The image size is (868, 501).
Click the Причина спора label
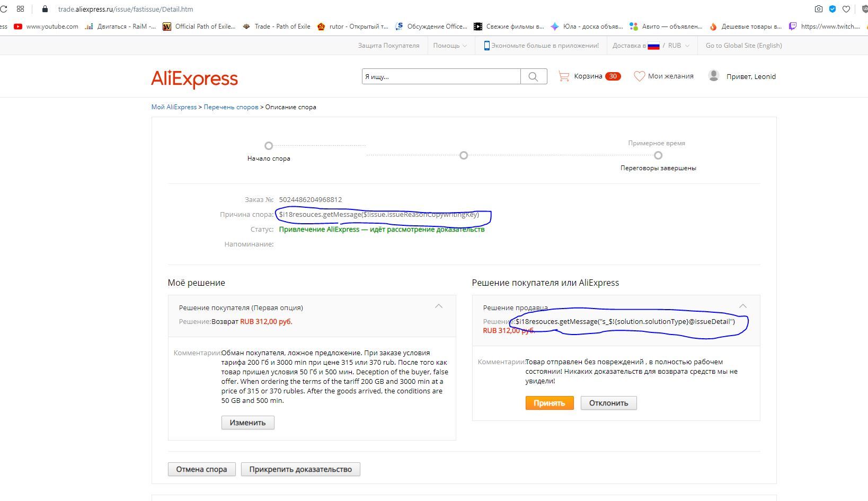[x=246, y=215]
